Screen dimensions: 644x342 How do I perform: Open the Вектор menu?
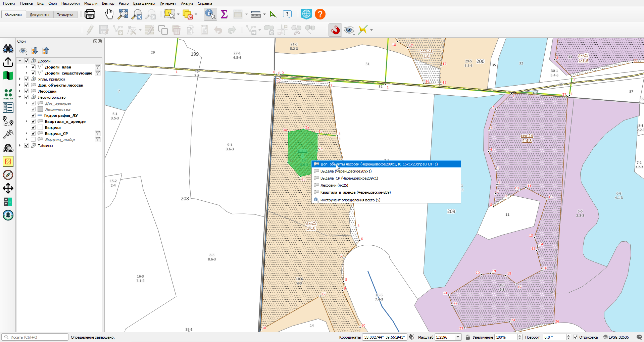[x=108, y=3]
